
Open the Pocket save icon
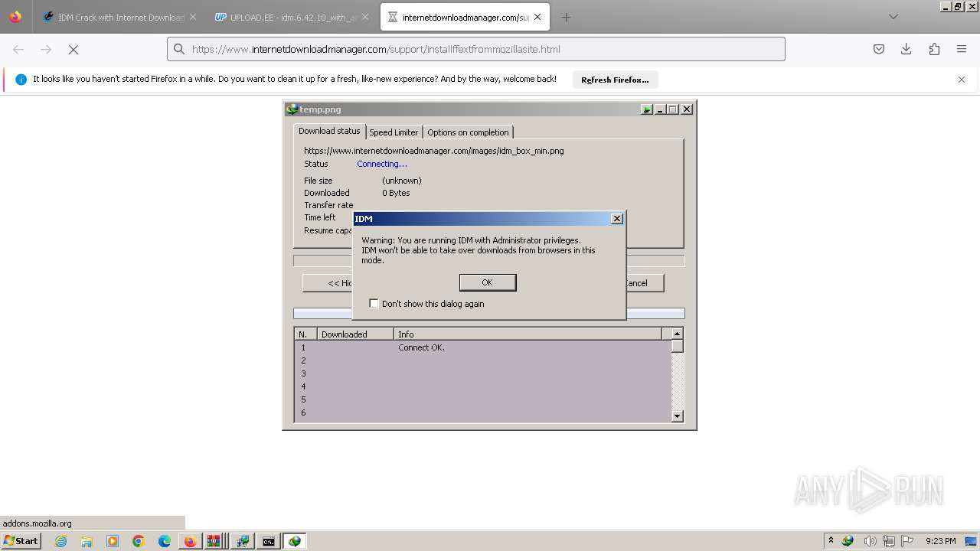[879, 49]
